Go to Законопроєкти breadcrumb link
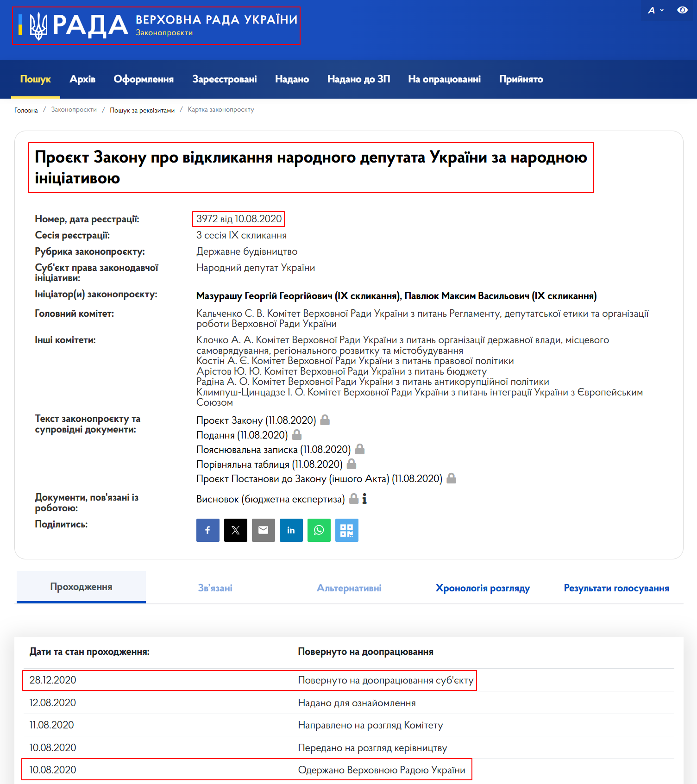The height and width of the screenshot is (784, 697). 74,110
